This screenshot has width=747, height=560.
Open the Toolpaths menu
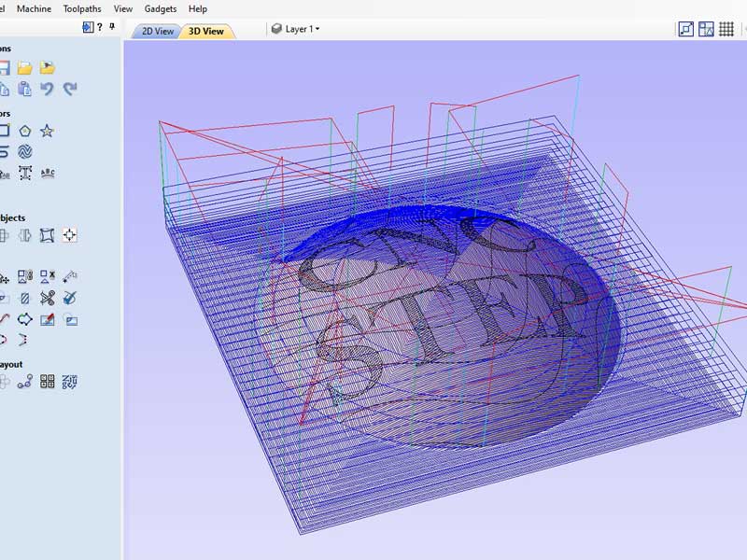coord(82,8)
